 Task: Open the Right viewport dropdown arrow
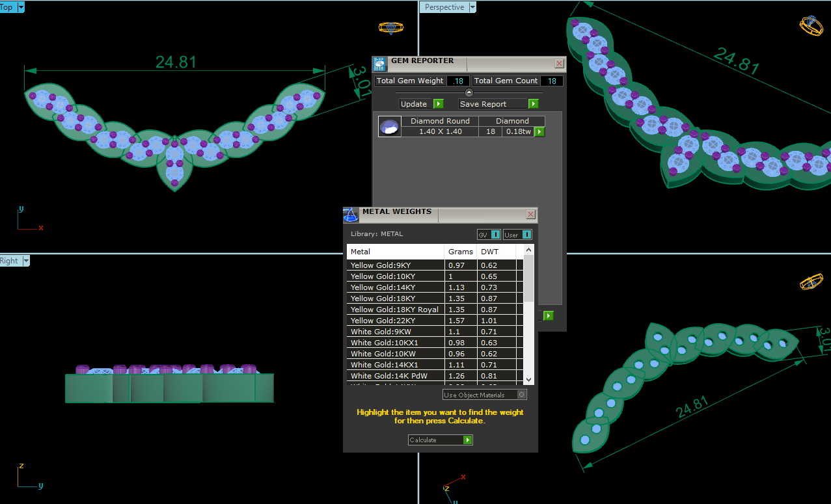26,261
